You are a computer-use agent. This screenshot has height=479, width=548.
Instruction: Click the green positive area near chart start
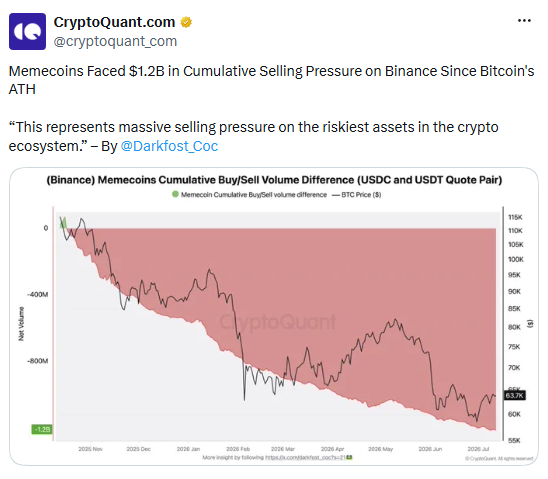(63, 223)
